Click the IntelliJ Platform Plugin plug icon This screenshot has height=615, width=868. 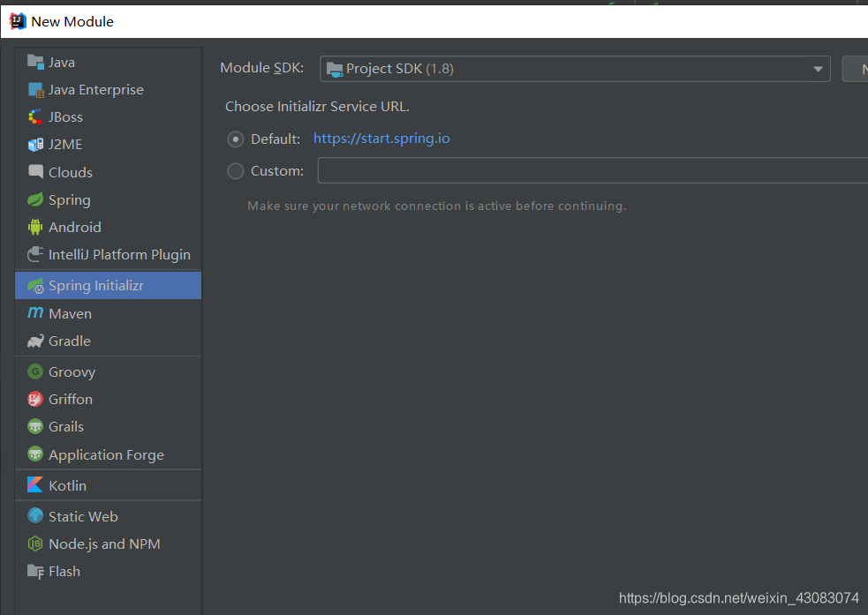[35, 254]
